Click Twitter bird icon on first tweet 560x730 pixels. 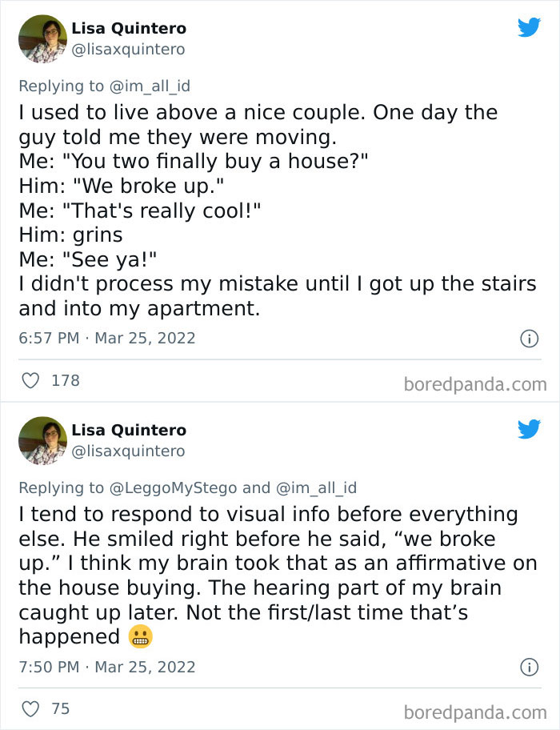point(529,27)
